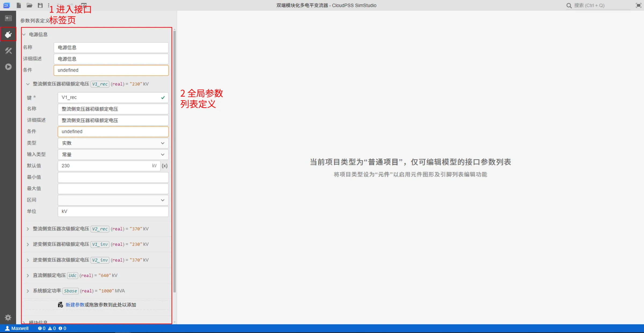Open the 区间 dropdown

pyautogui.click(x=113, y=200)
